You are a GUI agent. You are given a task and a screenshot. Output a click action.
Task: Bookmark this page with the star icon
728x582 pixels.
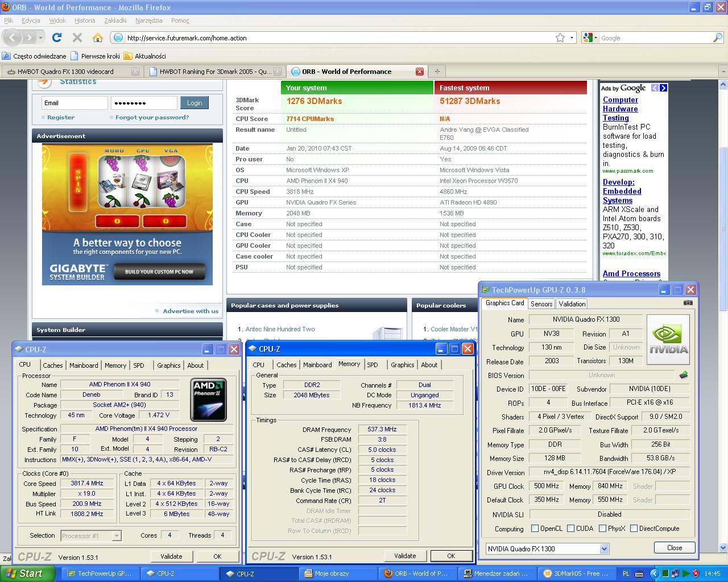coord(560,38)
